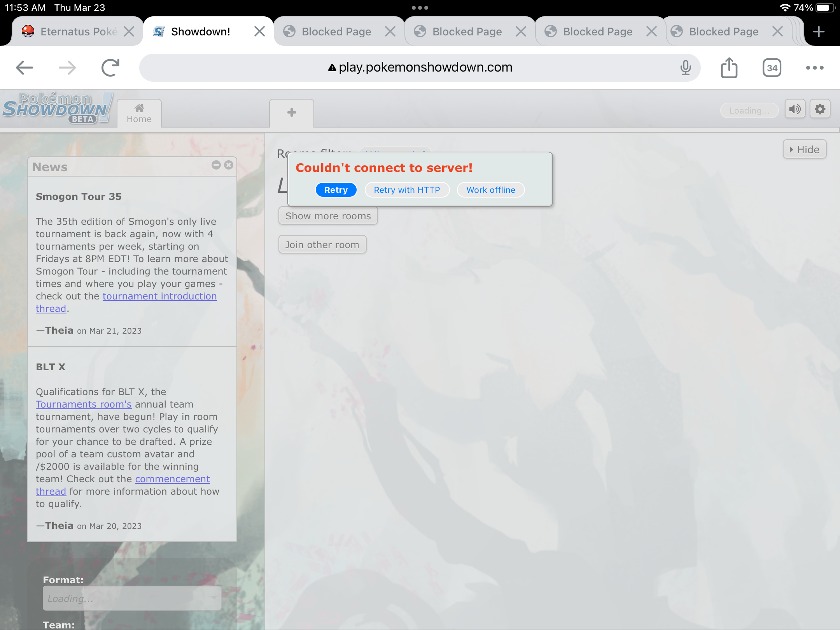Click Join other room

coord(322,245)
